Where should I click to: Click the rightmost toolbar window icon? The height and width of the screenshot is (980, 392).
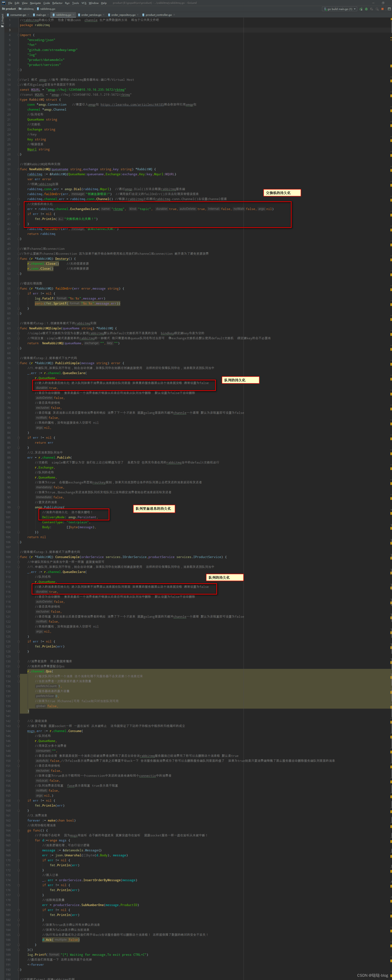[389, 9]
